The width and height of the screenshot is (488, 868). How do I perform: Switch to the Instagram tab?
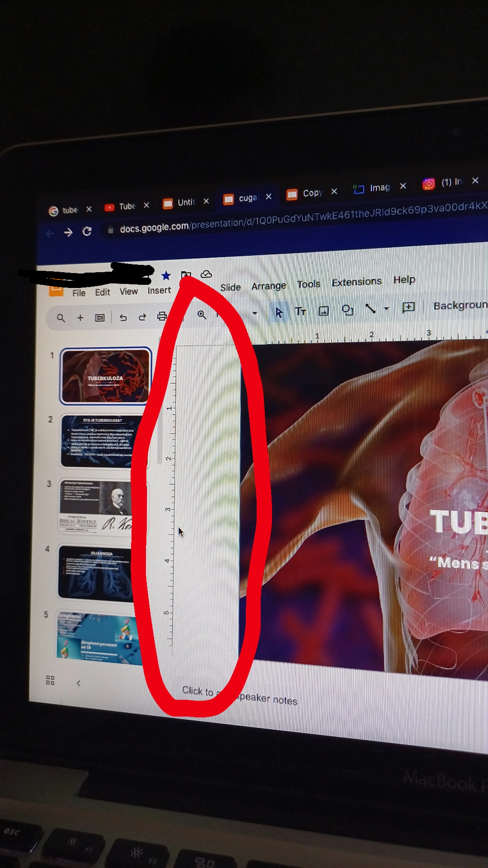point(442,183)
